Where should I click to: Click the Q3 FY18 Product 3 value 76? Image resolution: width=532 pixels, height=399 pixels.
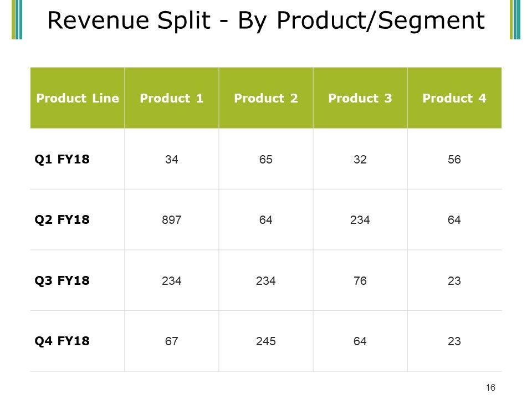pyautogui.click(x=360, y=281)
